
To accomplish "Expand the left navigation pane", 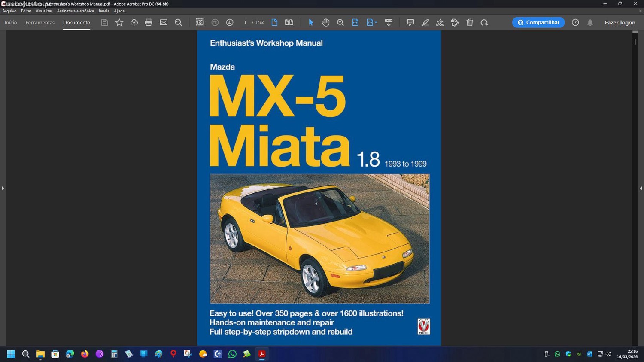I will pyautogui.click(x=3, y=188).
